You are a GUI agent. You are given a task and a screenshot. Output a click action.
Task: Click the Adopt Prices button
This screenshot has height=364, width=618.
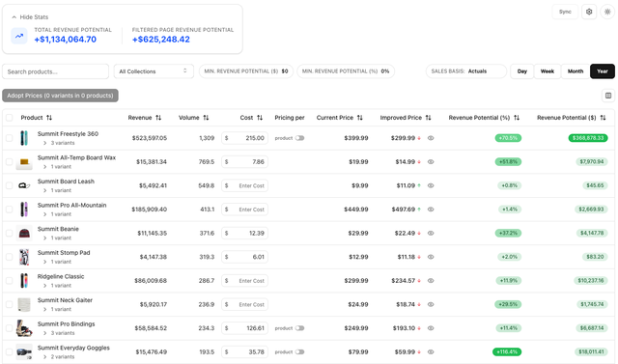tap(60, 96)
